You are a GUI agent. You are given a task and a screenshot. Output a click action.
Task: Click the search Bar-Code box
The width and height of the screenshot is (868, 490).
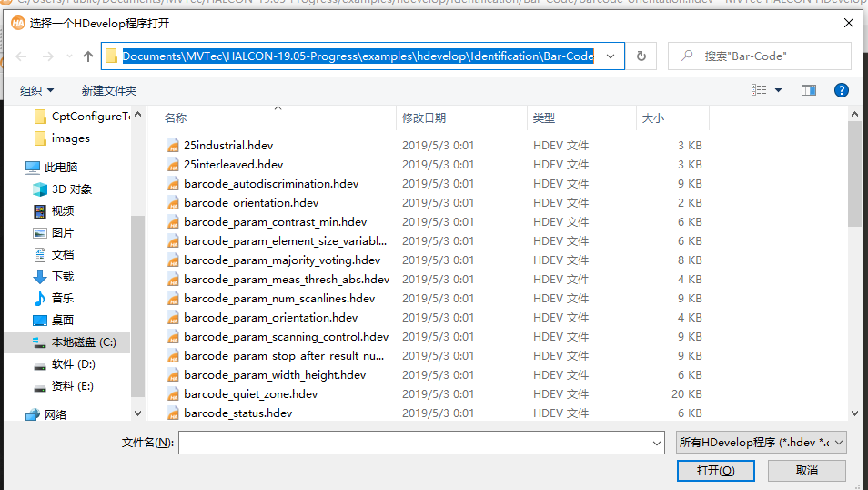pyautogui.click(x=759, y=56)
